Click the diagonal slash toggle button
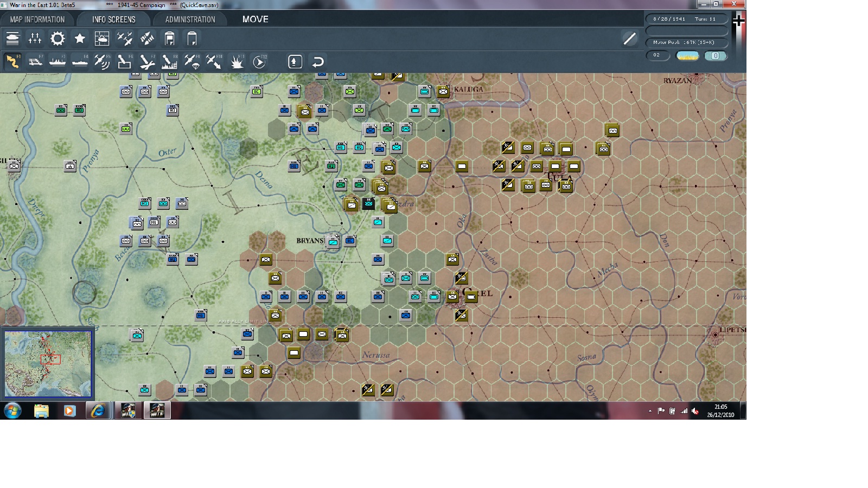Screen dimensions: 868x488 click(629, 38)
